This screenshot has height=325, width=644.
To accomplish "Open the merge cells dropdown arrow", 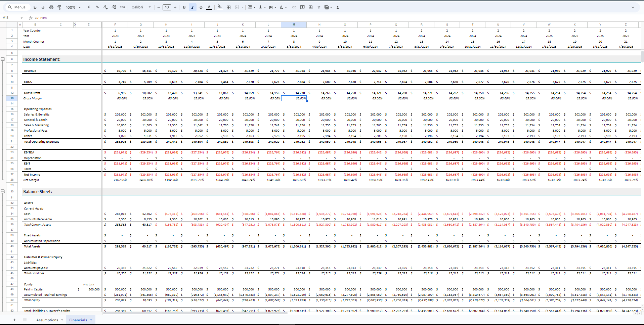I will (x=242, y=7).
